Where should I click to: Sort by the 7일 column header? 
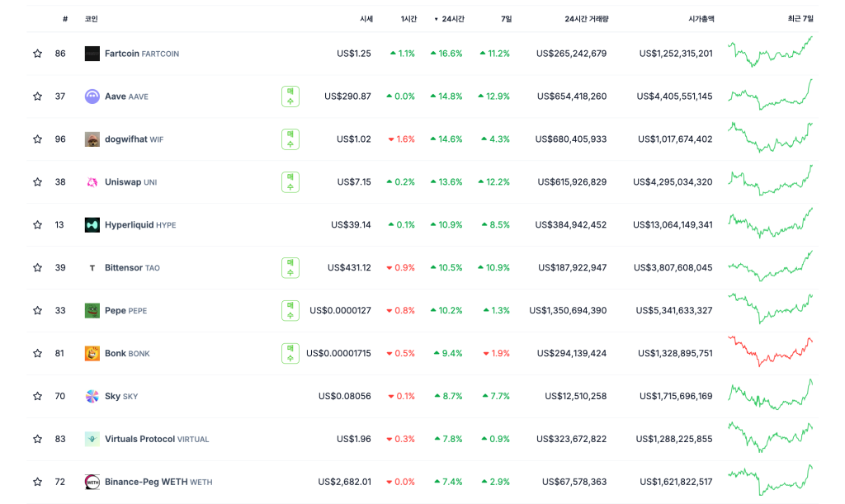click(x=506, y=19)
